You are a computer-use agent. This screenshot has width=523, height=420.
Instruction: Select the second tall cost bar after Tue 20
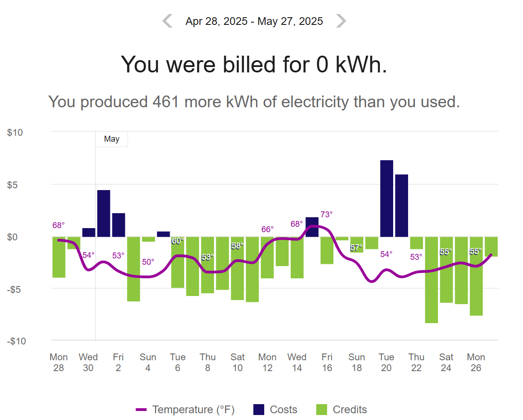pyautogui.click(x=402, y=205)
